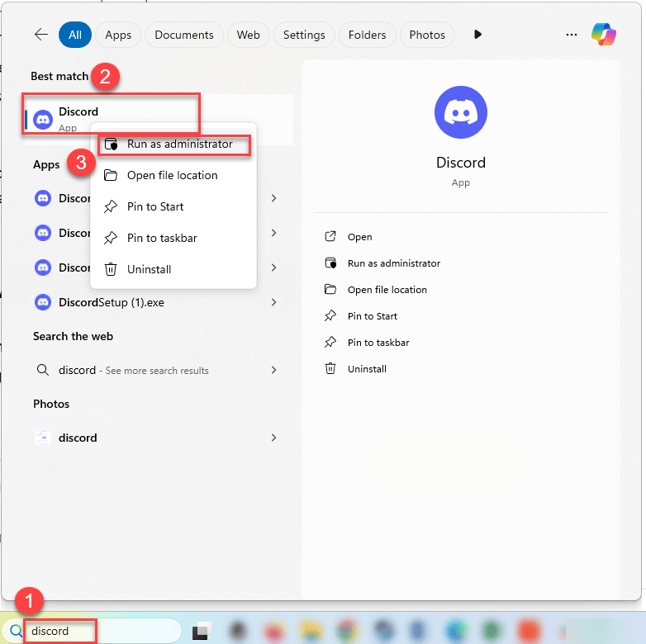Click the large Discord logo in details pane
The height and width of the screenshot is (644, 646).
tap(460, 111)
